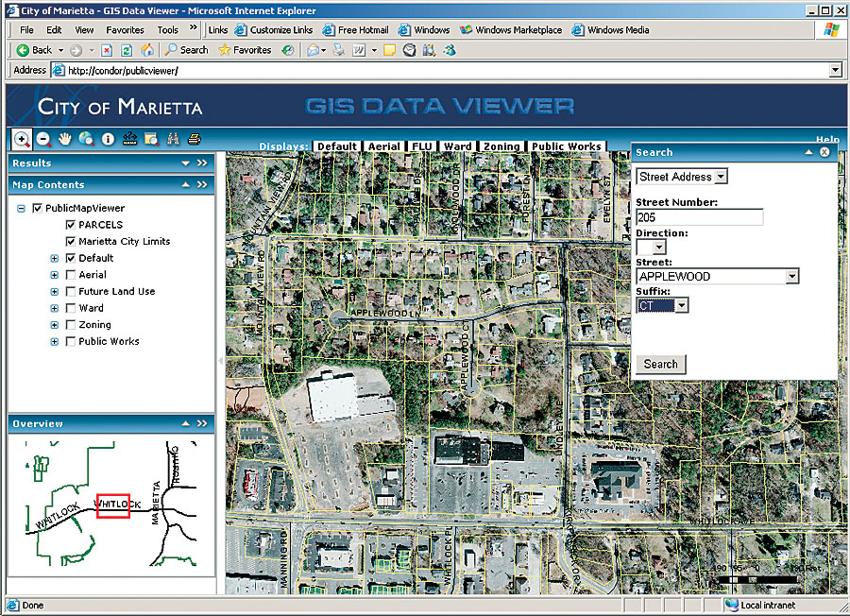
Task: Uncheck the PARCELS layer
Action: (71, 225)
